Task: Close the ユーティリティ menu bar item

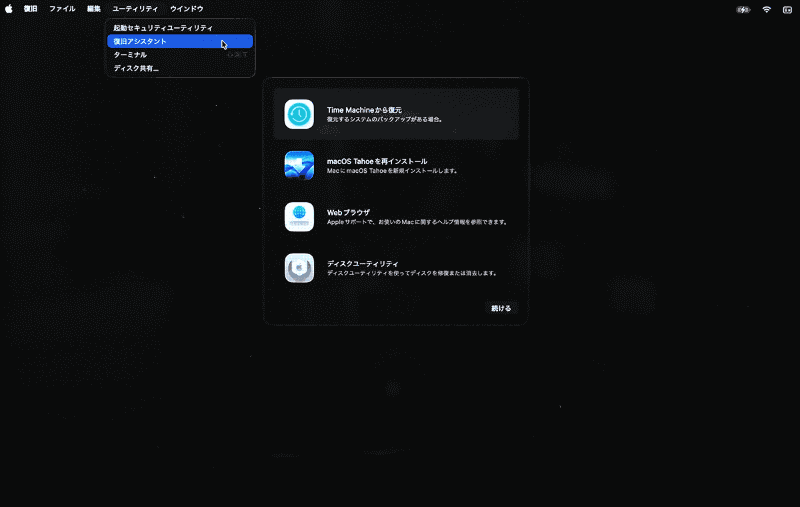Action: pyautogui.click(x=135, y=9)
